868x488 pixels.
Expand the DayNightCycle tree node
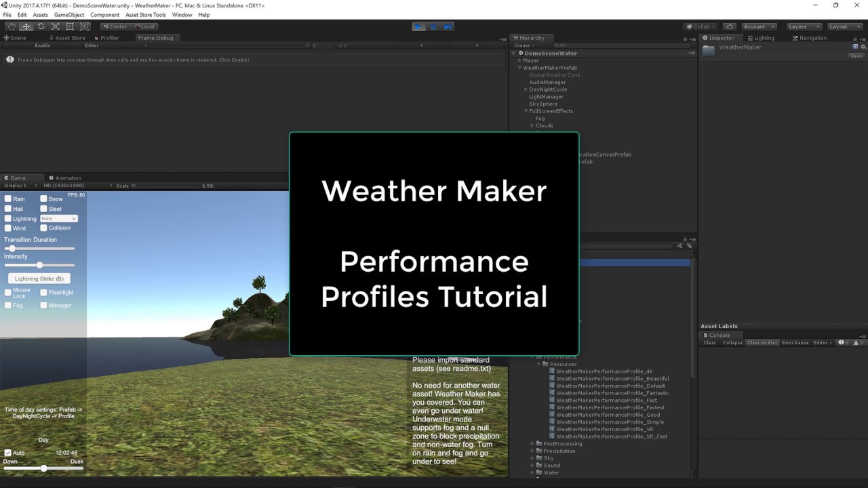(526, 89)
